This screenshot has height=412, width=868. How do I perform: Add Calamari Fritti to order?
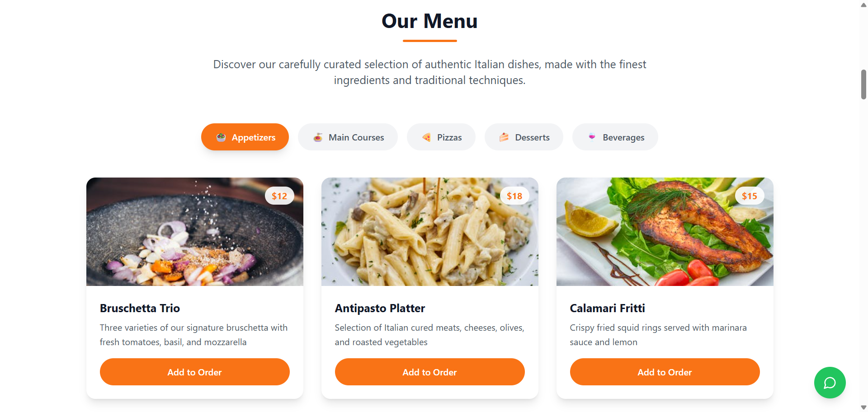665,372
